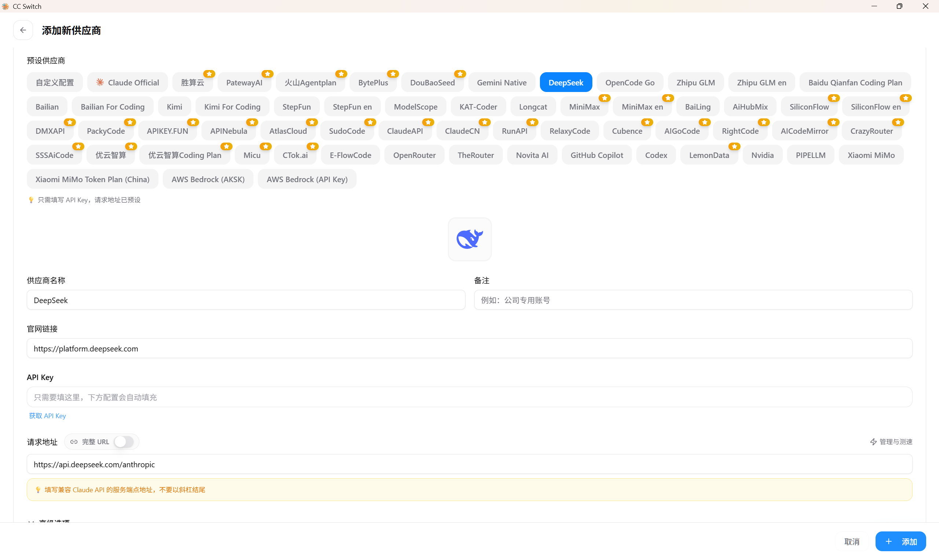Pick the Novita AI preset

pos(532,155)
